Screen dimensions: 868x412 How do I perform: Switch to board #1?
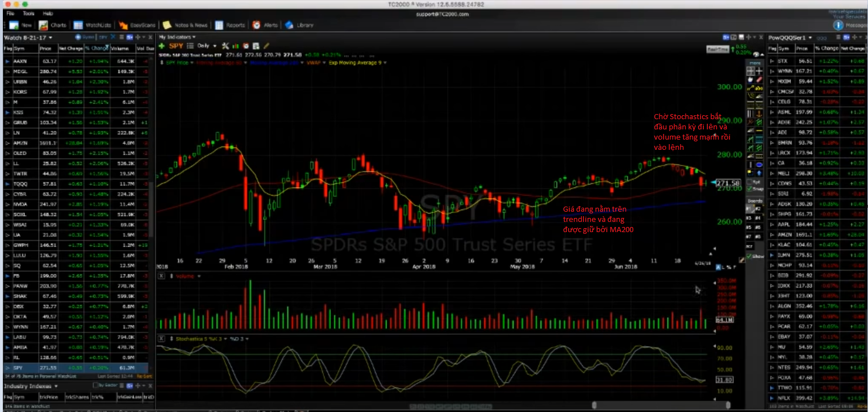pos(750,208)
